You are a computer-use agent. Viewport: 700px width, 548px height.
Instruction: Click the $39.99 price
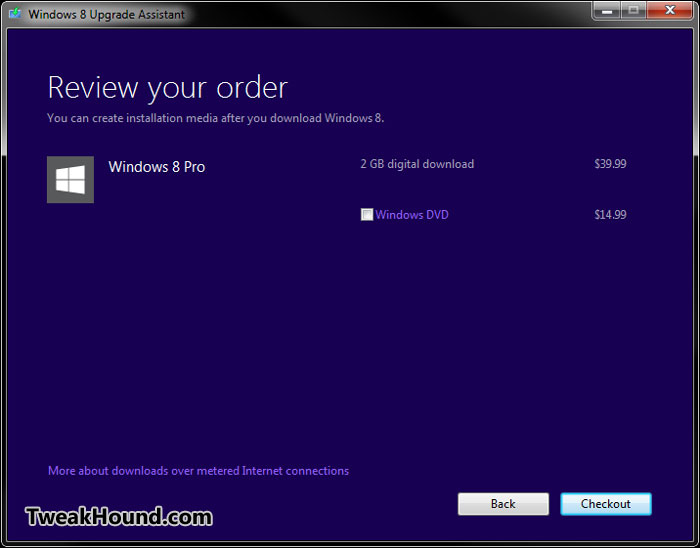pyautogui.click(x=610, y=164)
